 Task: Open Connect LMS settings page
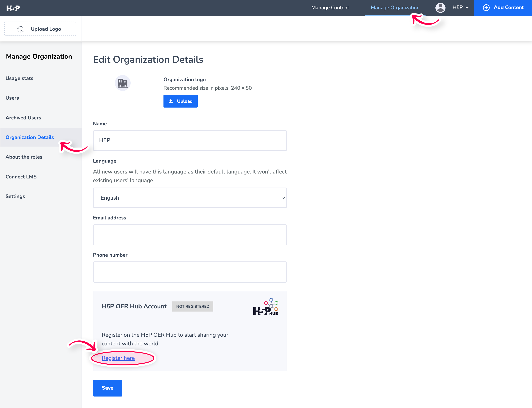pos(21,176)
